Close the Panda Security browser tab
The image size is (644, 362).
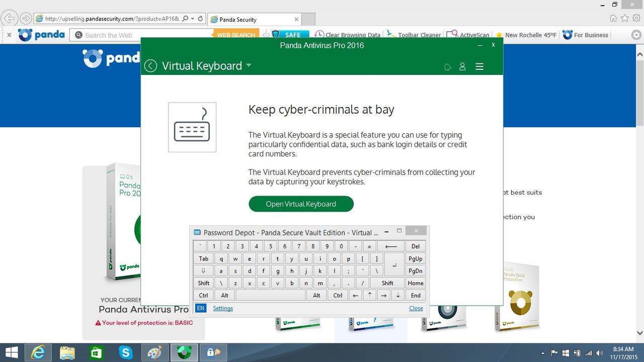pyautogui.click(x=297, y=20)
